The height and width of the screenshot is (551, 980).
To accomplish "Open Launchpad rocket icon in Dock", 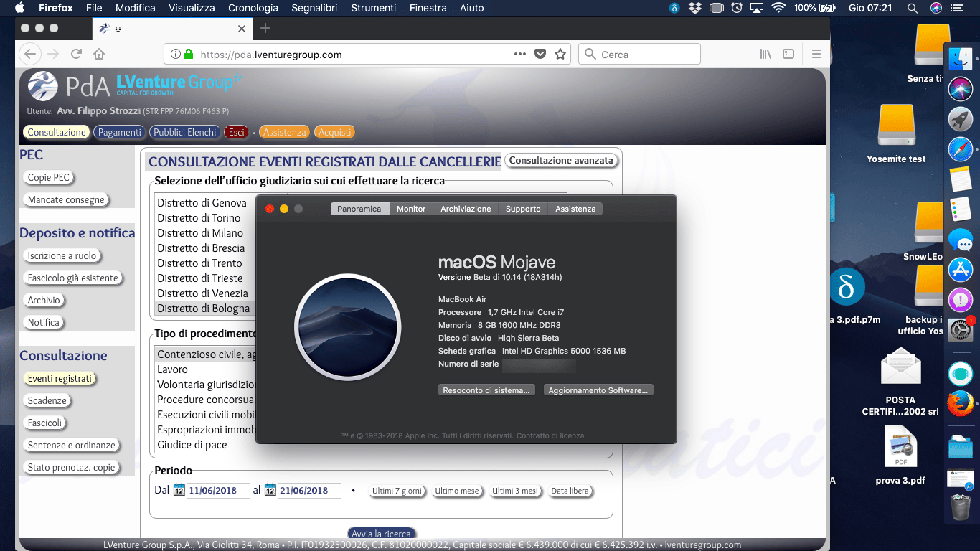I will (x=960, y=119).
